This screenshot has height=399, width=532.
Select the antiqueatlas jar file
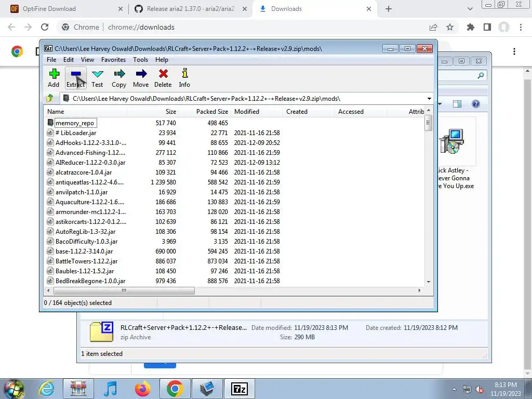[89, 182]
